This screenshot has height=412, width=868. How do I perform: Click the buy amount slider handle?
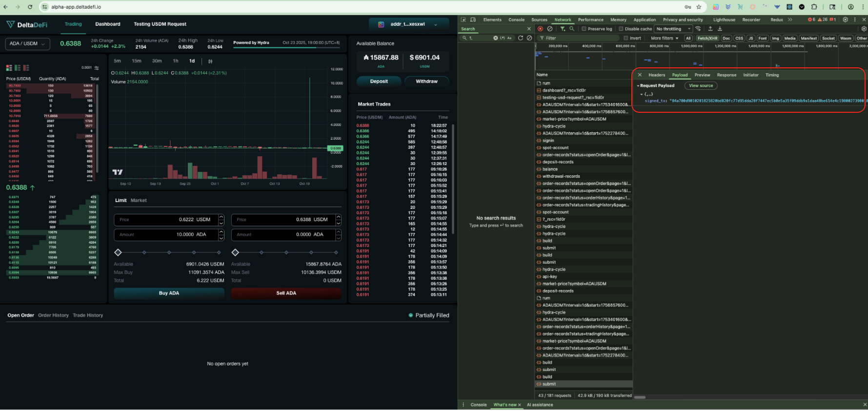(x=118, y=252)
